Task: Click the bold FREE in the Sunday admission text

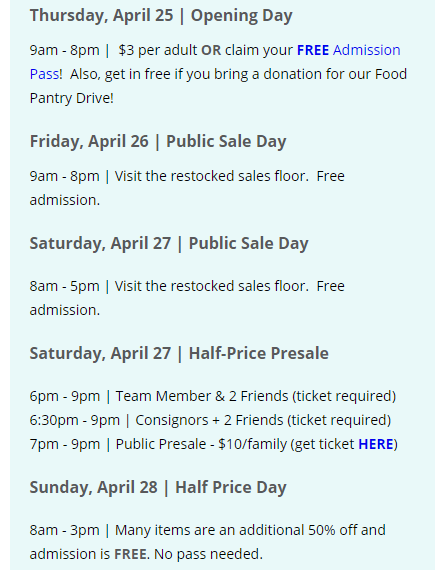Action: [x=131, y=554]
